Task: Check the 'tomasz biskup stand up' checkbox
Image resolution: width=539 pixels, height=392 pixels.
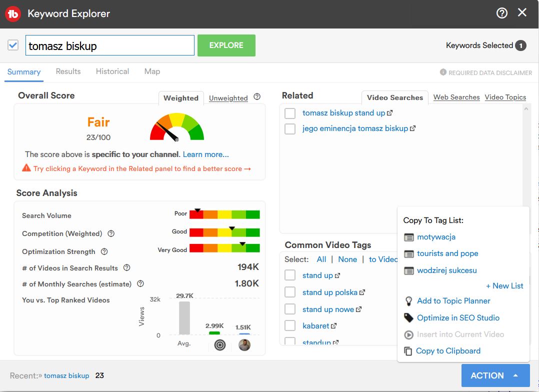Action: click(x=290, y=113)
